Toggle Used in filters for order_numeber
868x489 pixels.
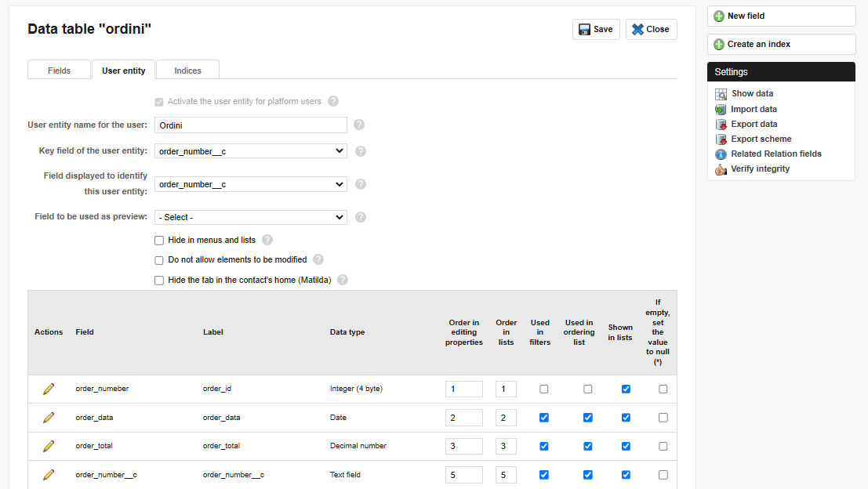coord(544,389)
